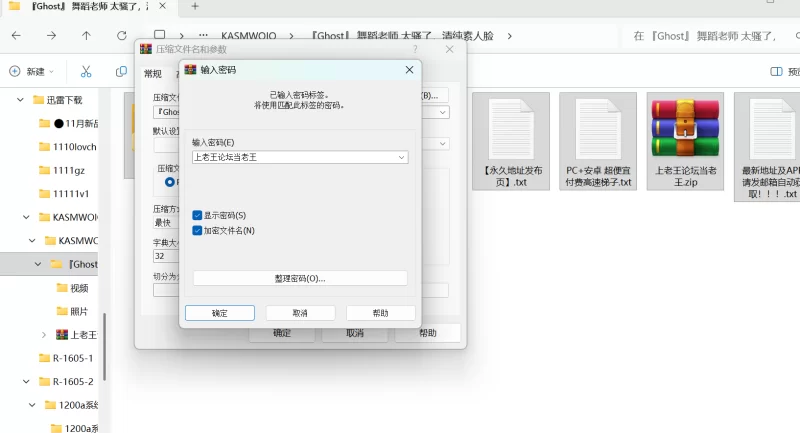This screenshot has width=800, height=433.
Task: Open profile dropdown arrow behind the password dialog
Action: click(x=442, y=144)
